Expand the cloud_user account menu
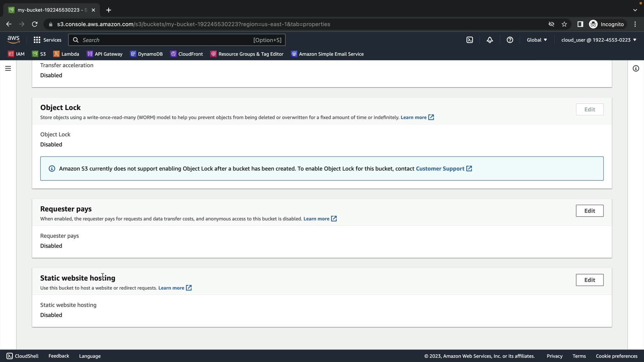 tap(599, 40)
